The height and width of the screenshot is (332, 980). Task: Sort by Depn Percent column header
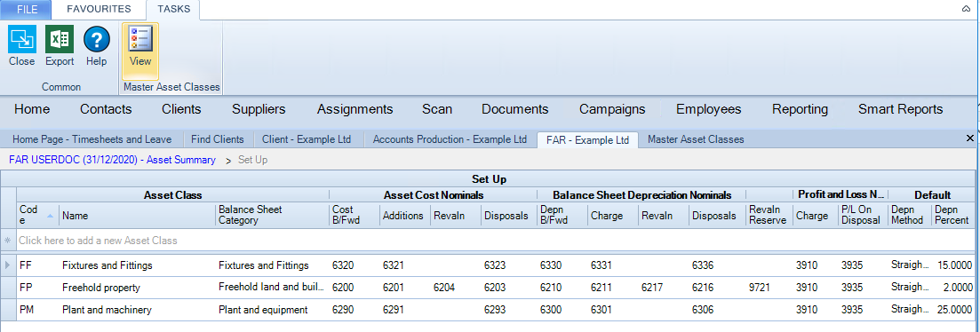coord(952,215)
